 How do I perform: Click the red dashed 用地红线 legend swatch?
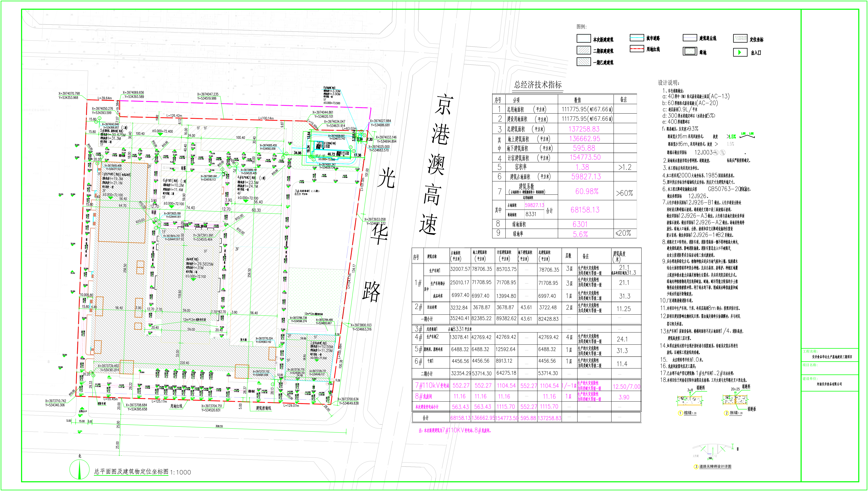click(x=637, y=49)
